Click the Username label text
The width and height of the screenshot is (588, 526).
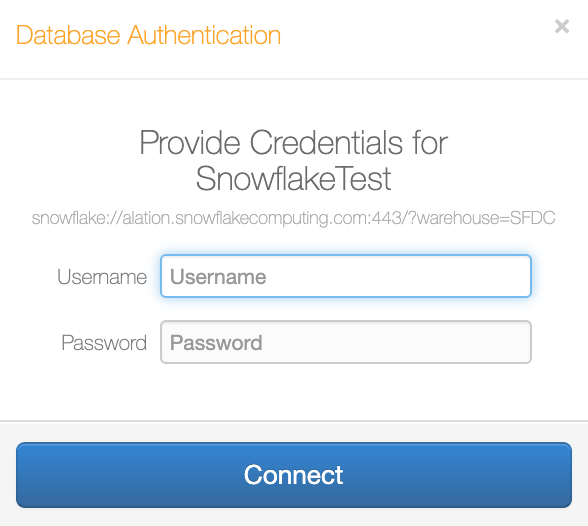[x=102, y=277]
